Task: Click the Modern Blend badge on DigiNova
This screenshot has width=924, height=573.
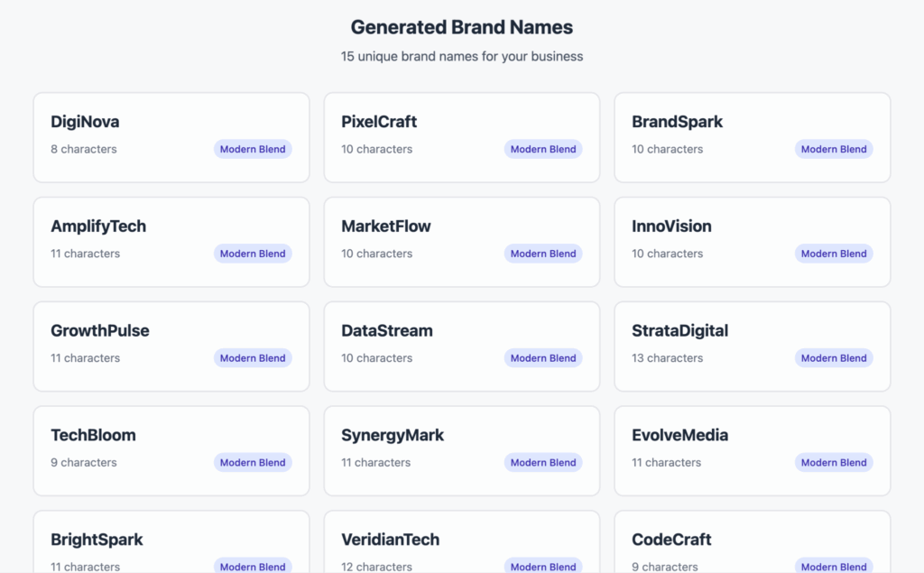Action: 253,150
